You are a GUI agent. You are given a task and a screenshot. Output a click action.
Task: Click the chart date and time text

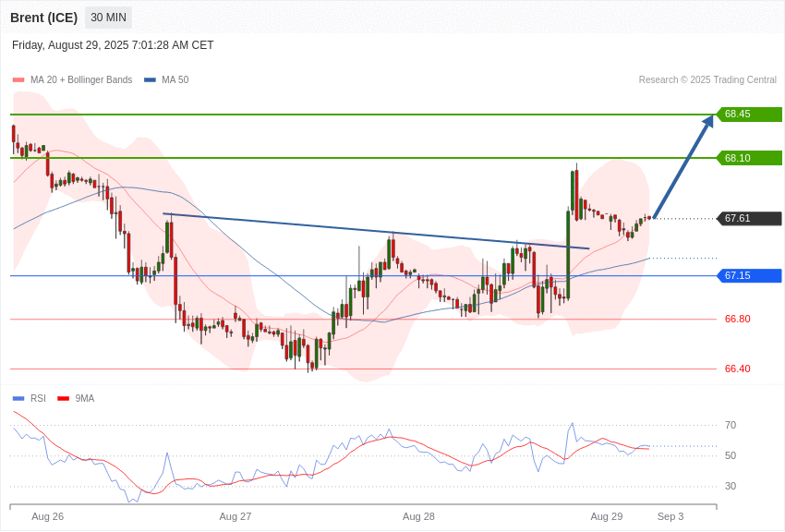tap(113, 45)
